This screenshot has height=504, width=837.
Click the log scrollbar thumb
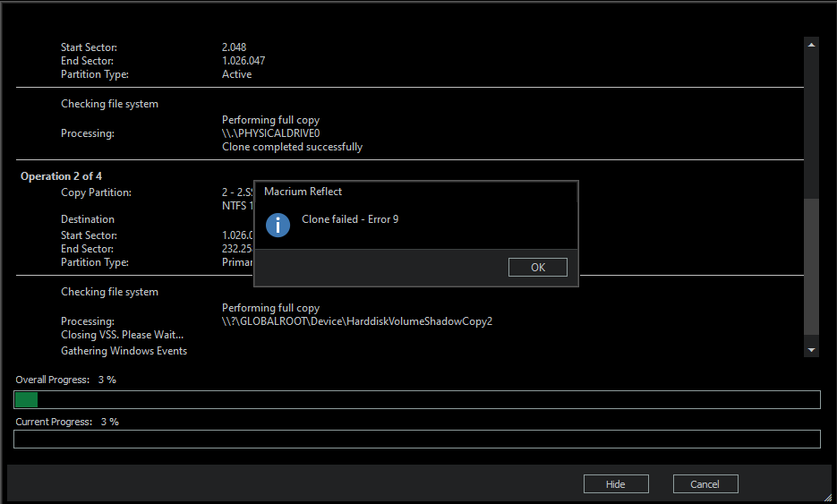[811, 267]
